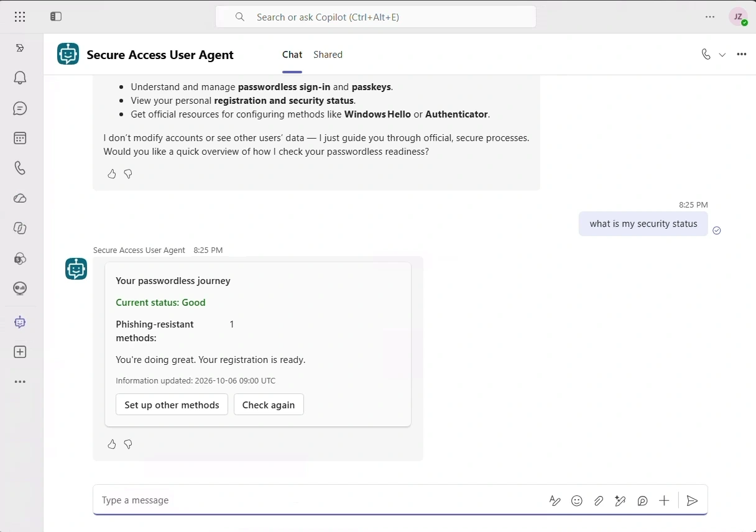Open the Calls phone icon in the left rail
The height and width of the screenshot is (532, 756).
tap(20, 168)
